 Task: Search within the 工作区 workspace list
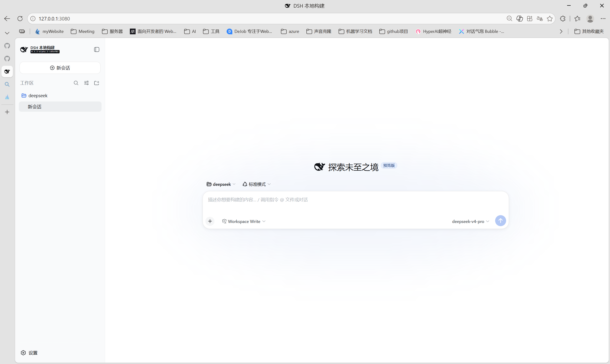point(76,83)
